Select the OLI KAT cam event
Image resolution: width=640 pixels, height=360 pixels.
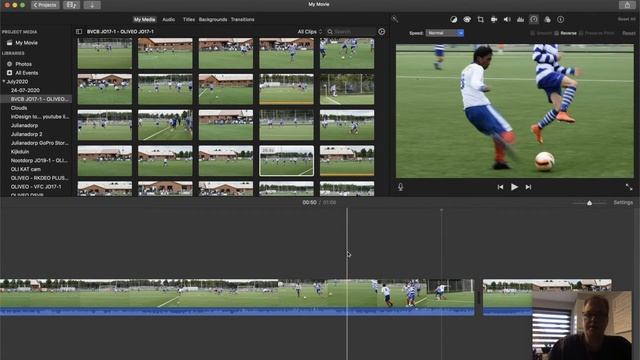point(25,169)
